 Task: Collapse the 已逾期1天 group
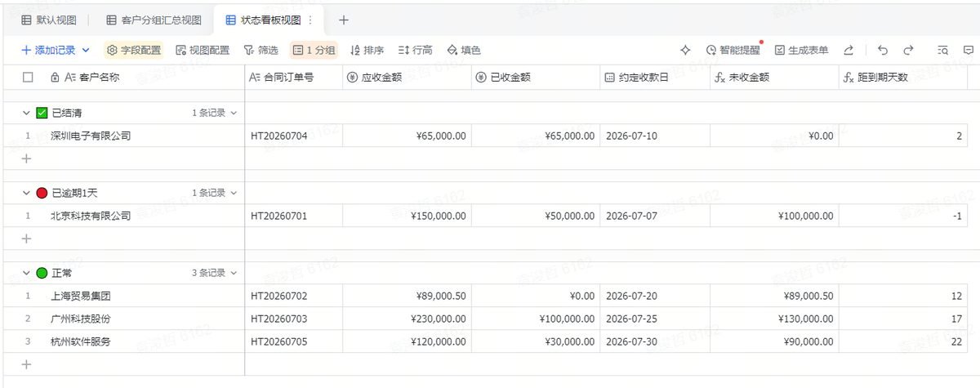point(26,193)
